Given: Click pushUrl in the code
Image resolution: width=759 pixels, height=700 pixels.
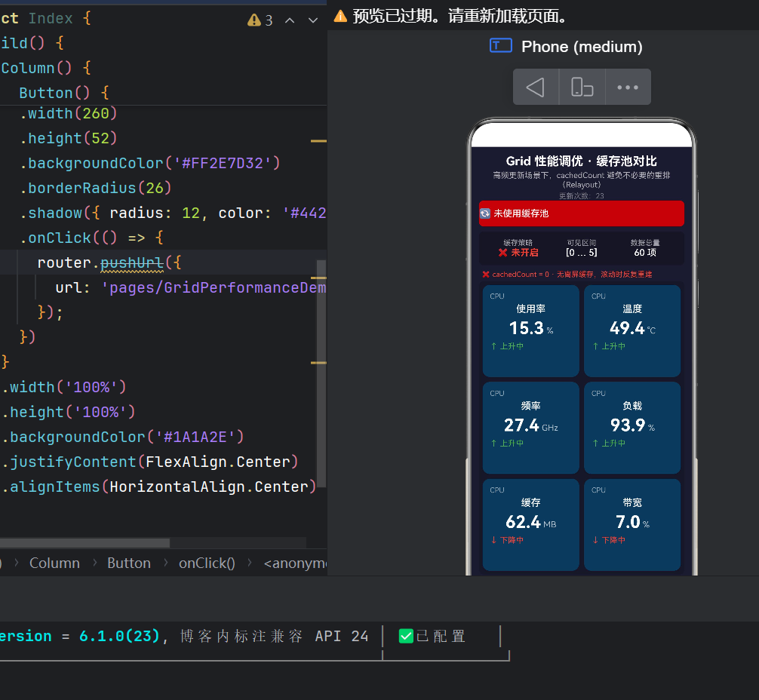Looking at the screenshot, I should point(132,262).
